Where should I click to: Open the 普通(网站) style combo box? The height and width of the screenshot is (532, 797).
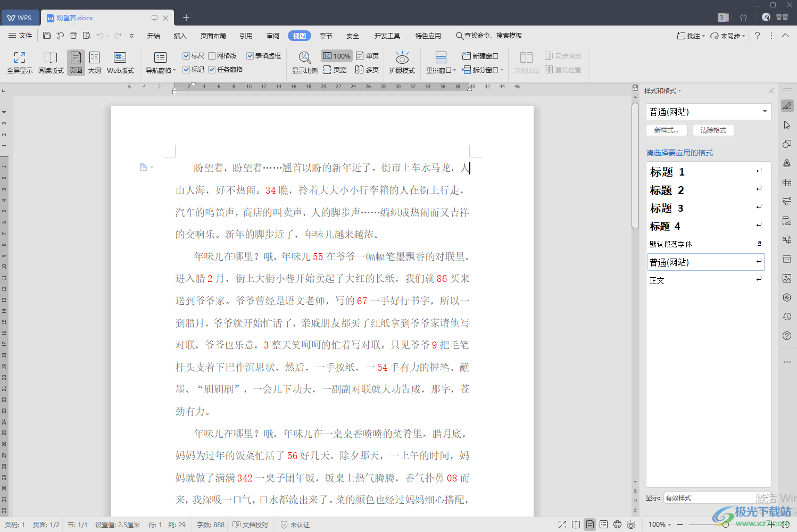[x=708, y=112]
